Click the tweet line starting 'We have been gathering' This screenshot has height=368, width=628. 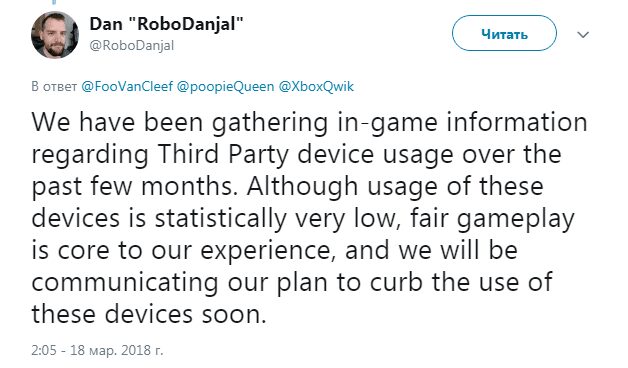point(309,123)
